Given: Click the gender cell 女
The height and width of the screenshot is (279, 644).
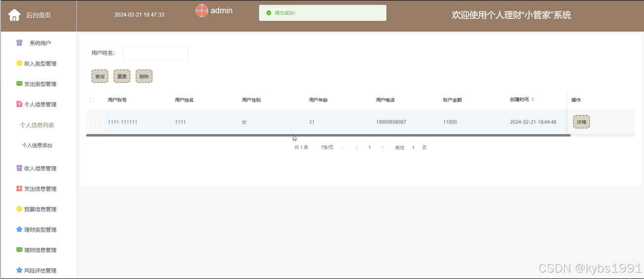Looking at the screenshot, I should coord(244,122).
